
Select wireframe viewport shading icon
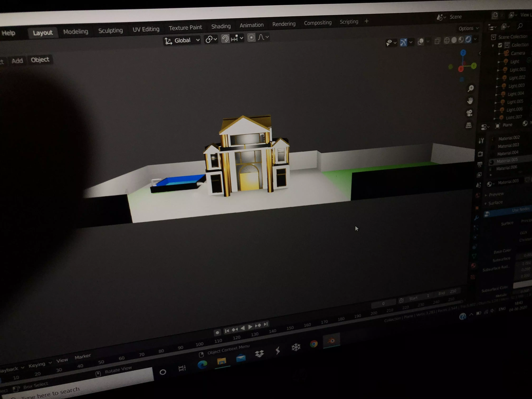pyautogui.click(x=447, y=40)
